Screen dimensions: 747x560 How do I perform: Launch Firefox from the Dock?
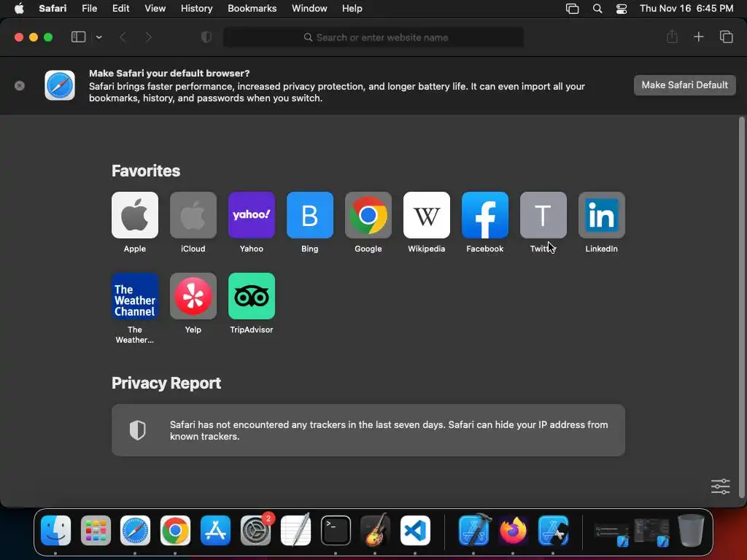pyautogui.click(x=513, y=530)
